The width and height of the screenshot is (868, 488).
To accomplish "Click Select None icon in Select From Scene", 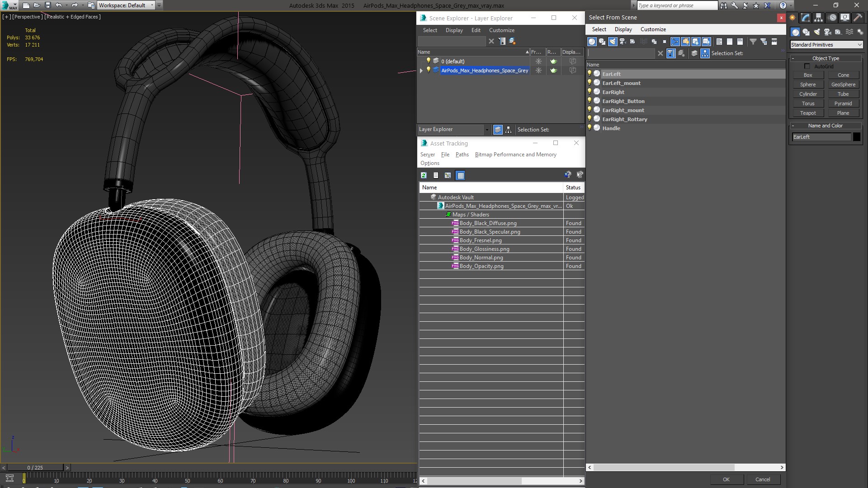I will pyautogui.click(x=730, y=42).
